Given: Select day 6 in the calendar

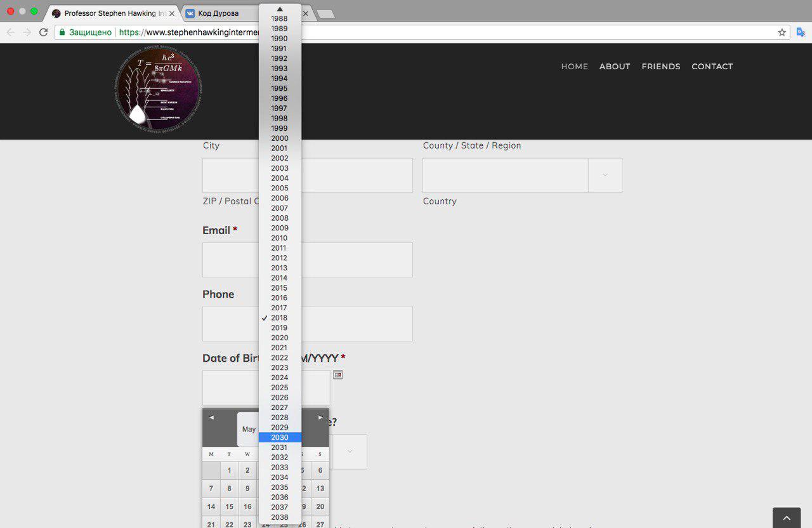Looking at the screenshot, I should pos(320,470).
